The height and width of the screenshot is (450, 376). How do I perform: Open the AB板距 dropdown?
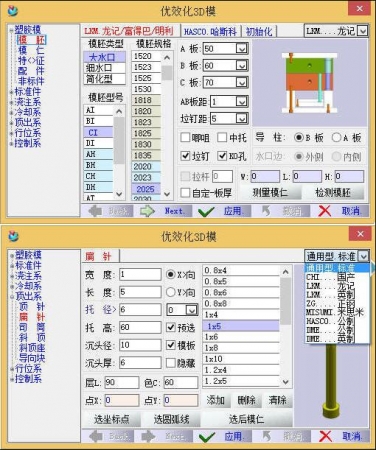click(242, 102)
